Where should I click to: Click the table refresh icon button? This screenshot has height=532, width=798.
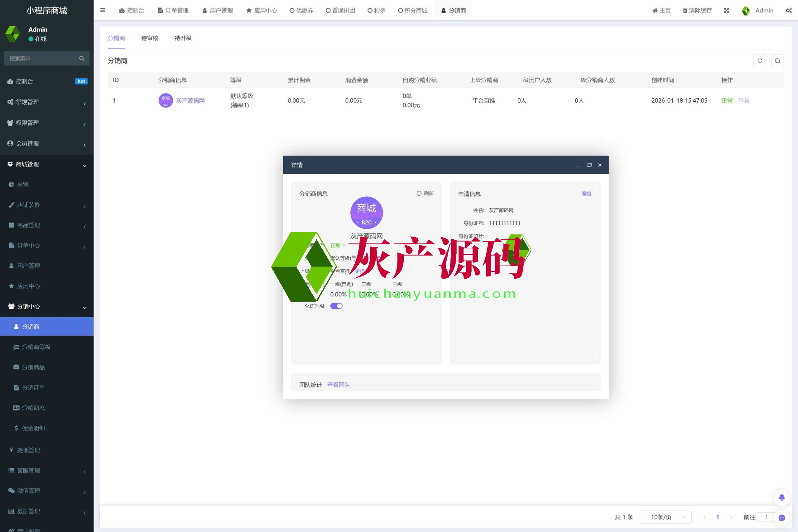[x=760, y=61]
